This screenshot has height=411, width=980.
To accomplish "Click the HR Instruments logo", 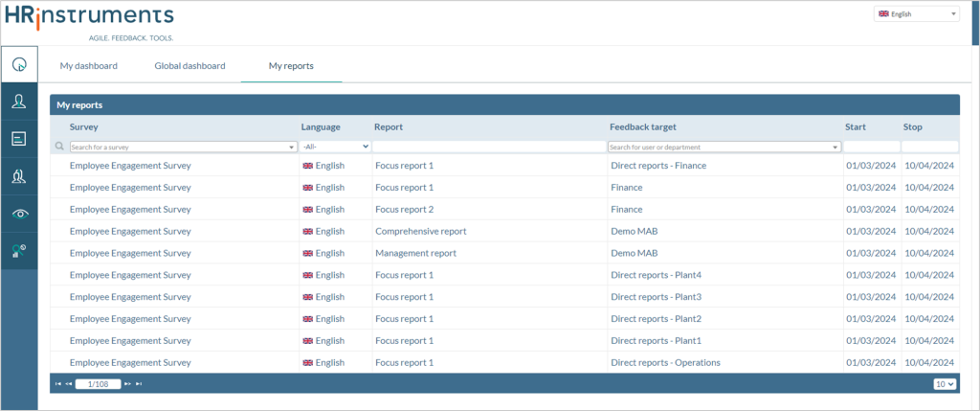I will click(x=89, y=21).
